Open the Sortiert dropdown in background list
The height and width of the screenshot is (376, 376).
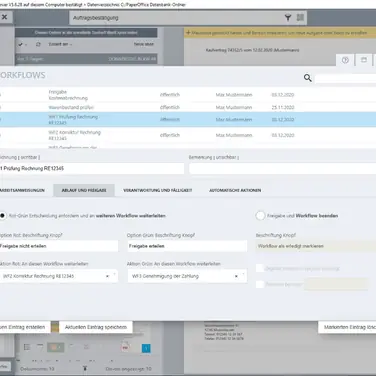60,44
